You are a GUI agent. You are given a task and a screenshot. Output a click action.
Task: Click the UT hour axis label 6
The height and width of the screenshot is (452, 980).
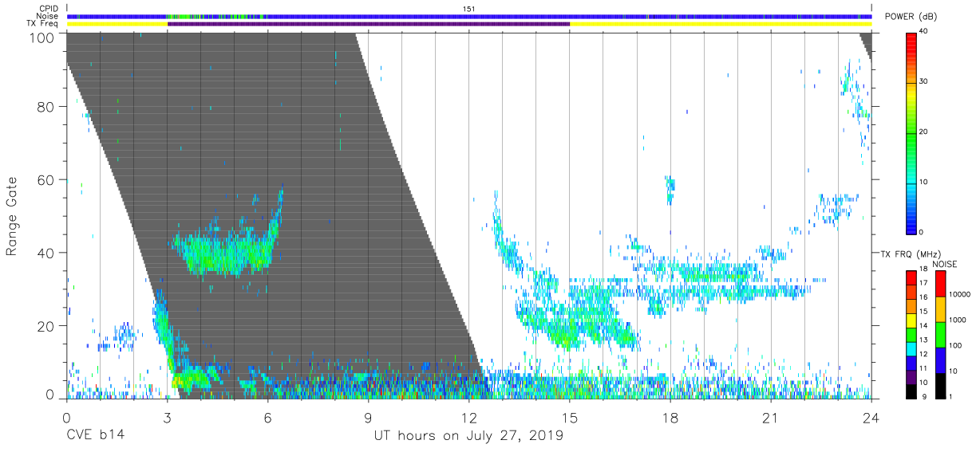267,417
